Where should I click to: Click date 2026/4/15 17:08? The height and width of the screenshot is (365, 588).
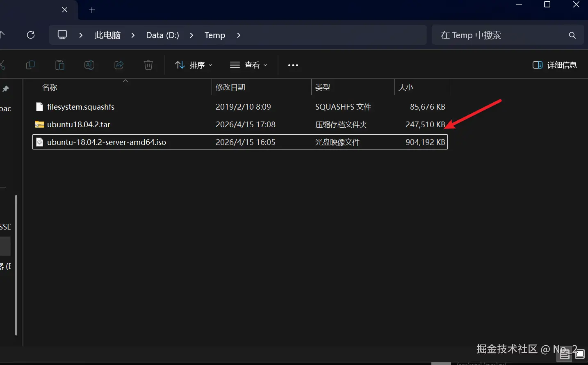click(246, 124)
